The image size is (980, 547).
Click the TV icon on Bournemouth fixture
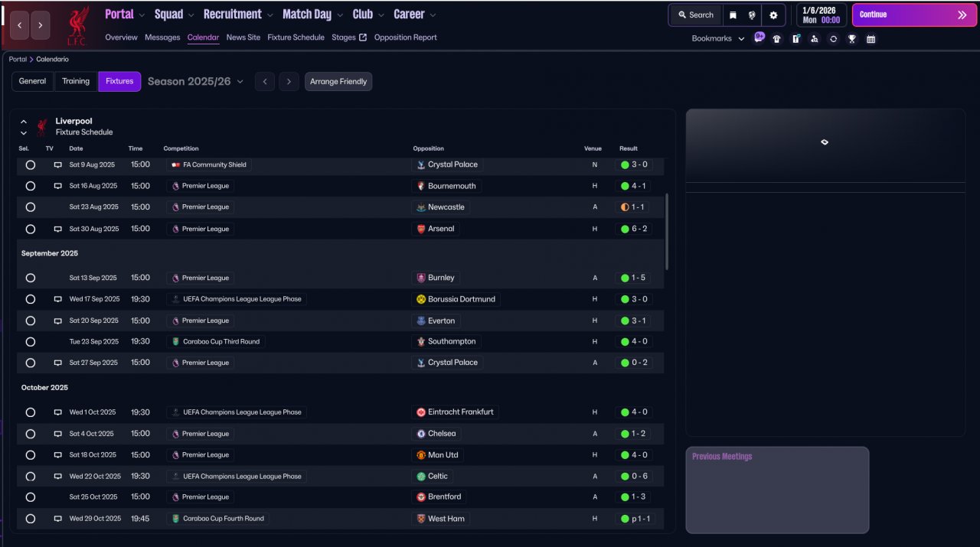(57, 186)
